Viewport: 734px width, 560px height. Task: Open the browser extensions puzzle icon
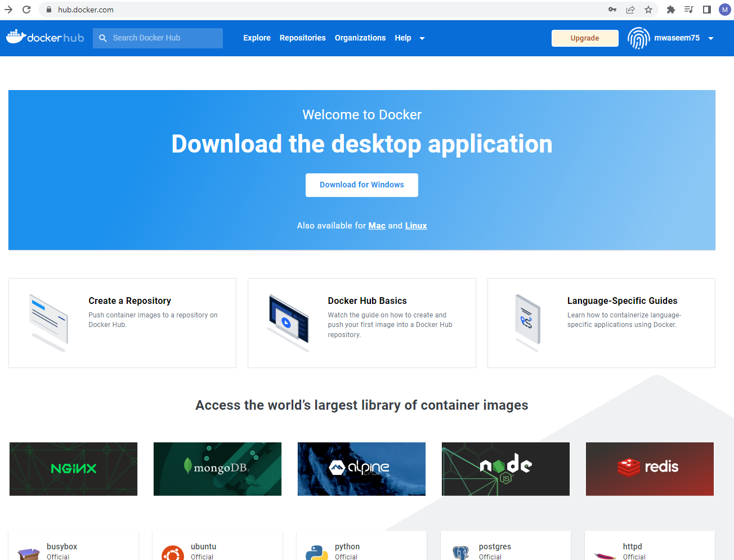pos(670,10)
